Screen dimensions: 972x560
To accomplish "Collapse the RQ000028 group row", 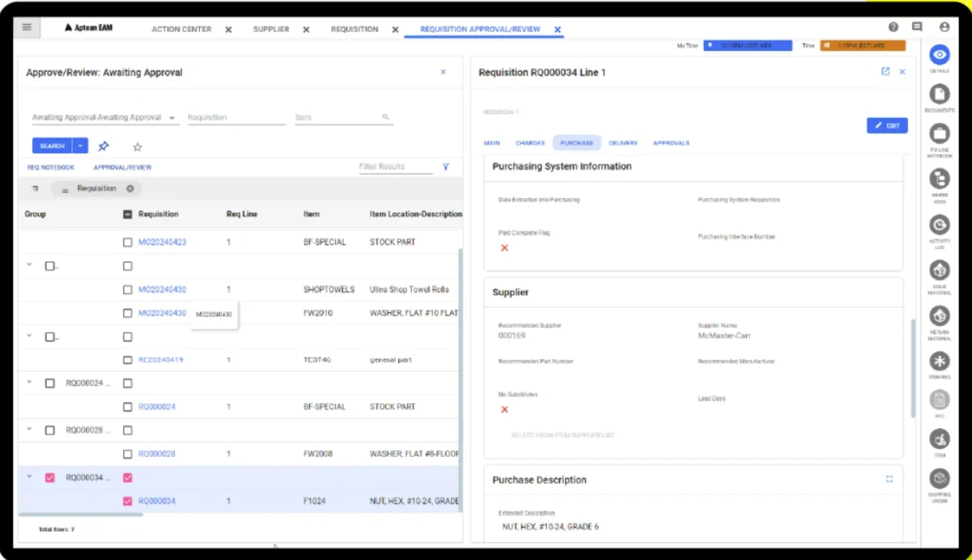I will [x=29, y=430].
